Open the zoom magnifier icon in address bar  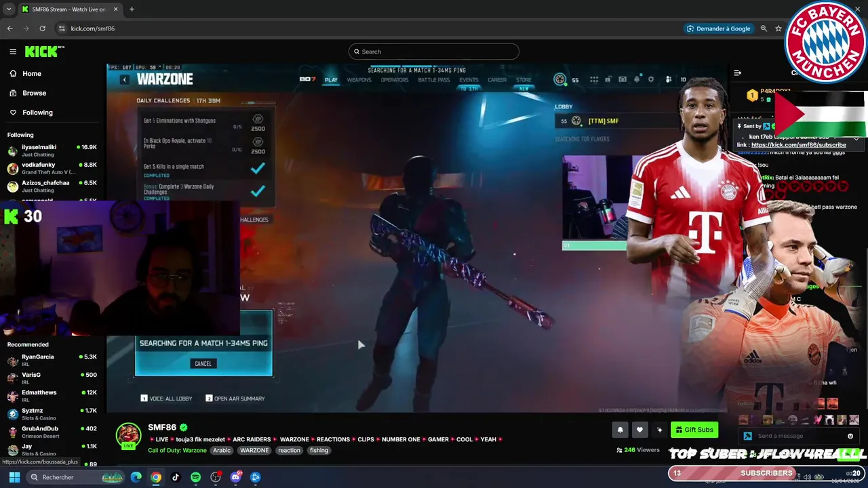coord(764,28)
